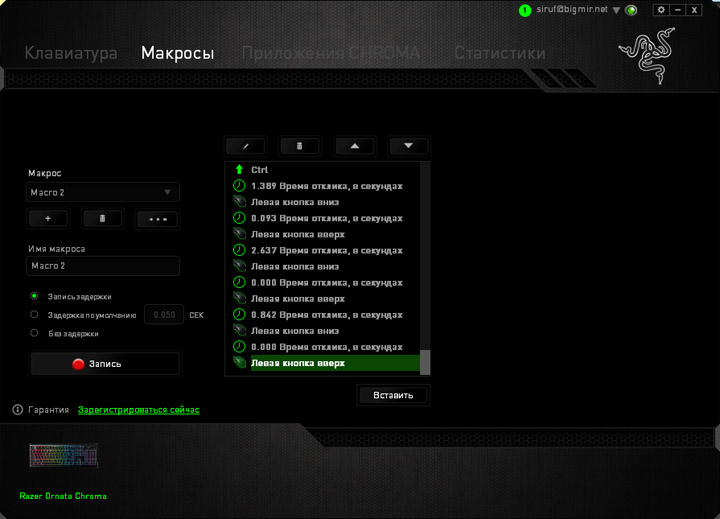
Task: Click the Вставить button
Action: point(393,395)
